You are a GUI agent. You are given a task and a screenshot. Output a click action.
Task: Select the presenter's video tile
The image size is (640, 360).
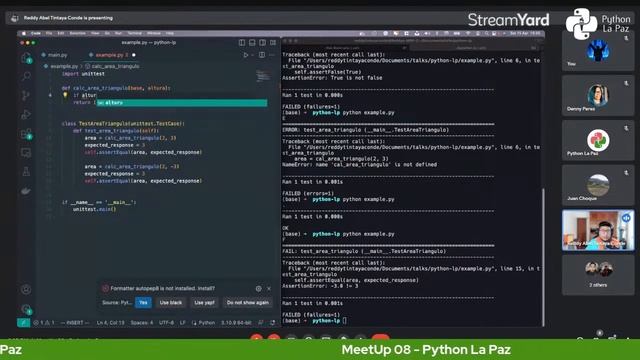click(x=598, y=230)
